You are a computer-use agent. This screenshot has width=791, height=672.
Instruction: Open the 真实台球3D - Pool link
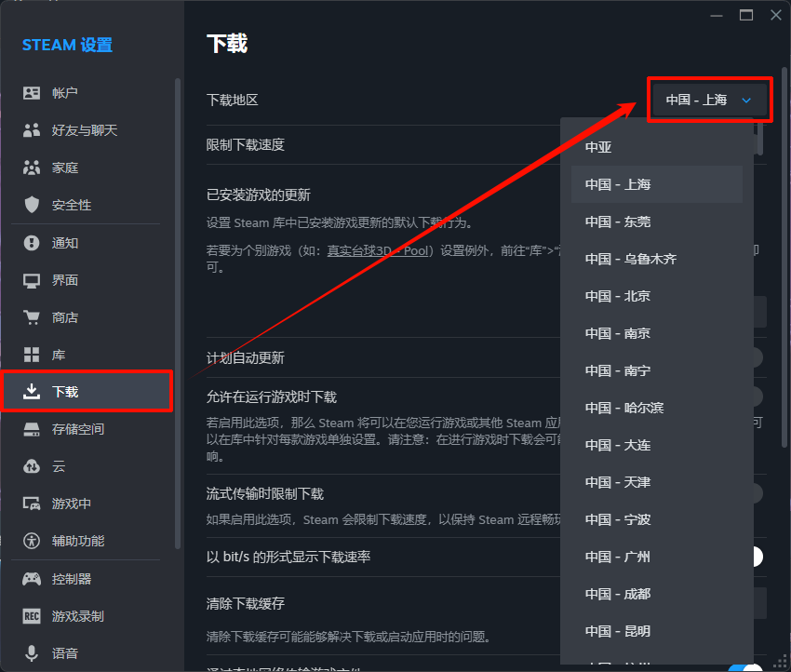[x=378, y=250]
